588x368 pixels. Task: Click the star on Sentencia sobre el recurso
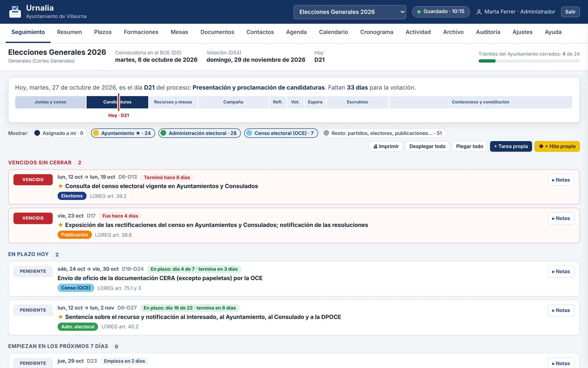[x=61, y=317]
